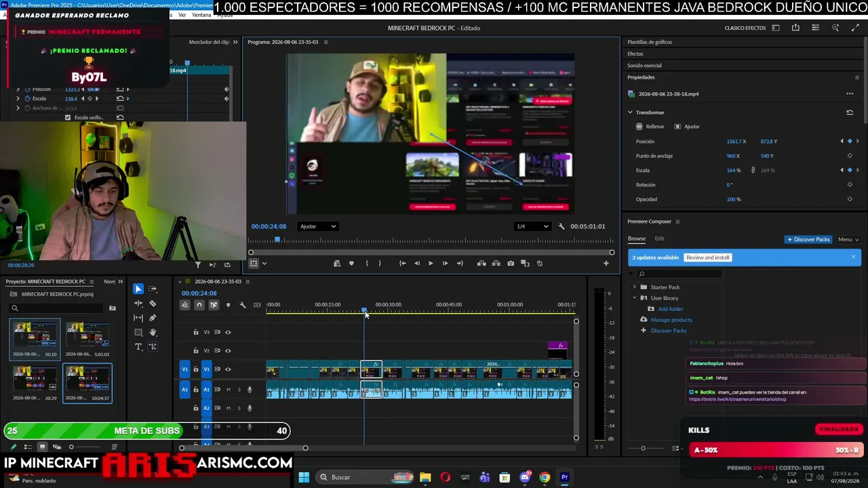This screenshot has height=488, width=868.
Task: Go to Out point in program monitor
Action: click(460, 264)
